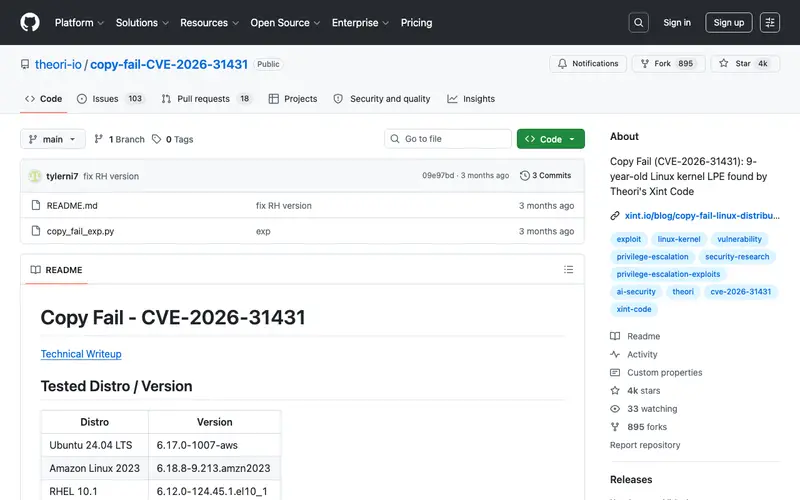This screenshot has width=800, height=500.
Task: Open commit hash 09e97bd
Action: click(438, 176)
